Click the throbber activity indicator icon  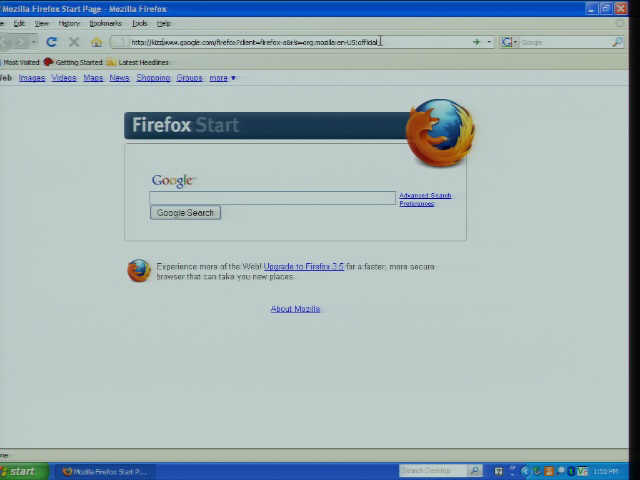[x=620, y=24]
